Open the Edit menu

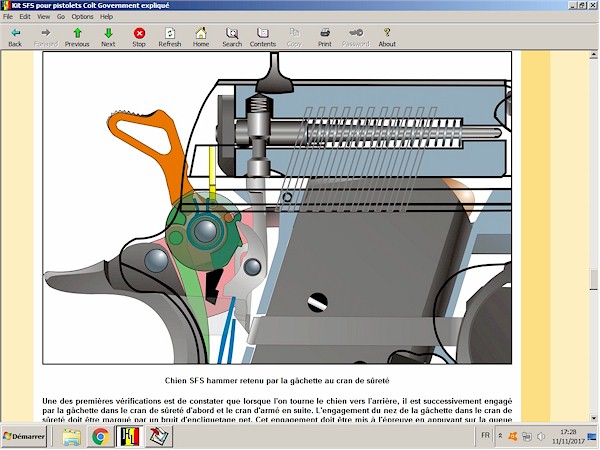25,16
